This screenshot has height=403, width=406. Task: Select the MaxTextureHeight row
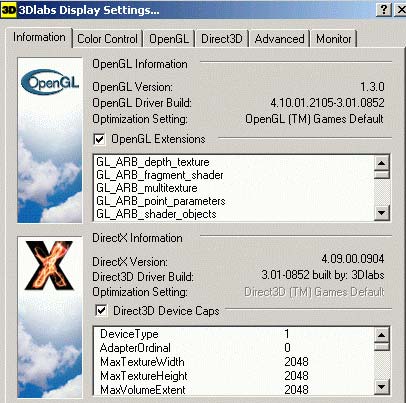233,376
